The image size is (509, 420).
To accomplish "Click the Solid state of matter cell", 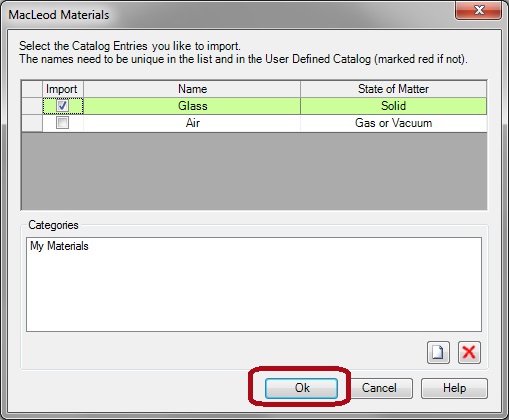I will [x=393, y=106].
